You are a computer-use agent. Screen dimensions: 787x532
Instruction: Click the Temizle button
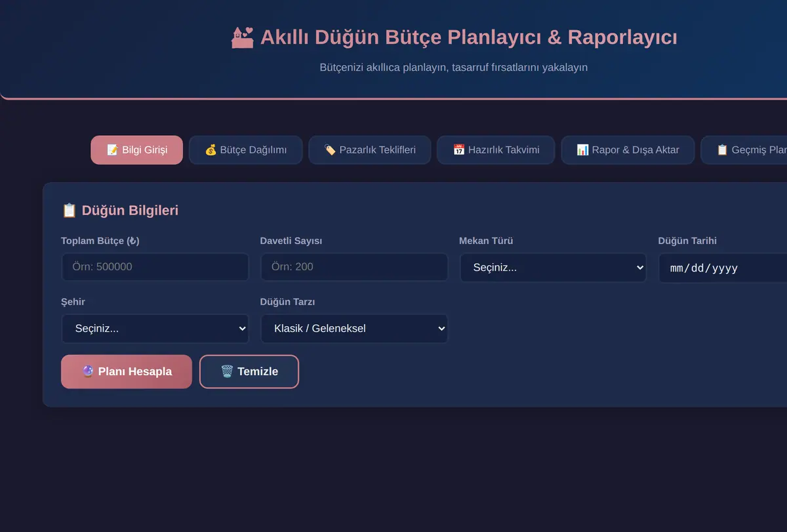tap(249, 371)
